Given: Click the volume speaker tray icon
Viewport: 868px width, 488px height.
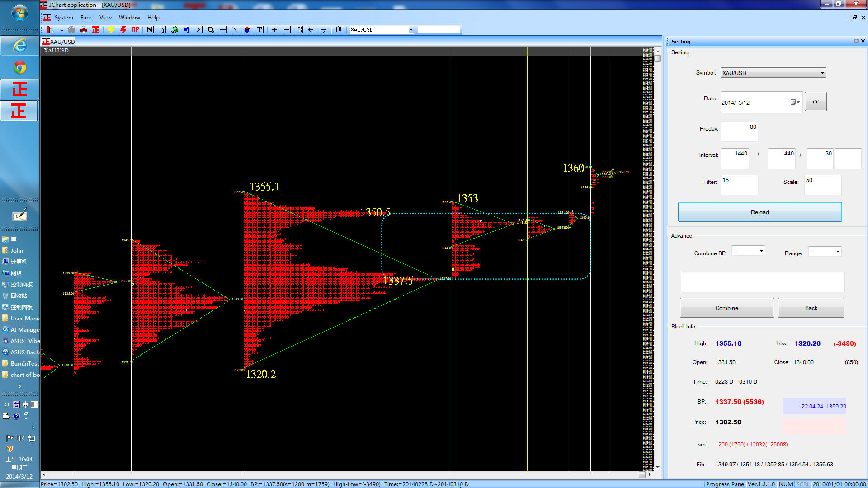Looking at the screenshot, I should click(20, 438).
